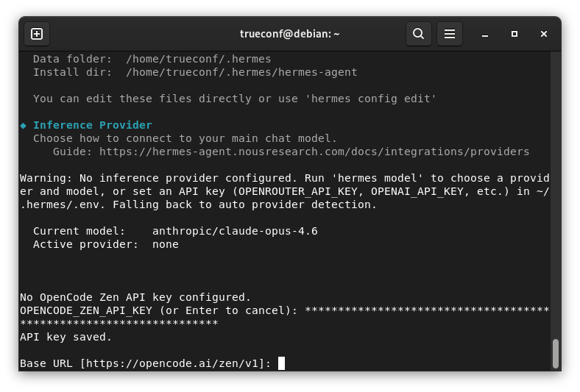Click the masked API key asterisks
Screen dimensions: 580x392
(x=285, y=317)
